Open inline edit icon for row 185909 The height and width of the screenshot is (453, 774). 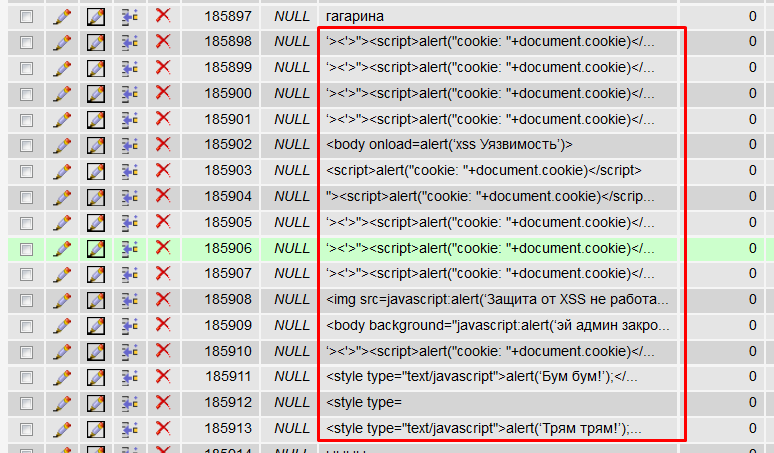click(x=96, y=326)
